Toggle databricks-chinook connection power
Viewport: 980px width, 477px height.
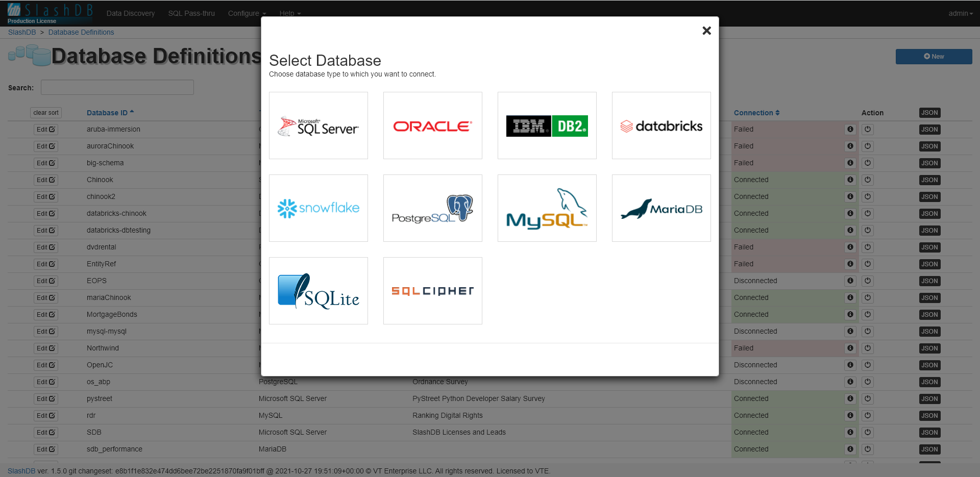(x=868, y=214)
